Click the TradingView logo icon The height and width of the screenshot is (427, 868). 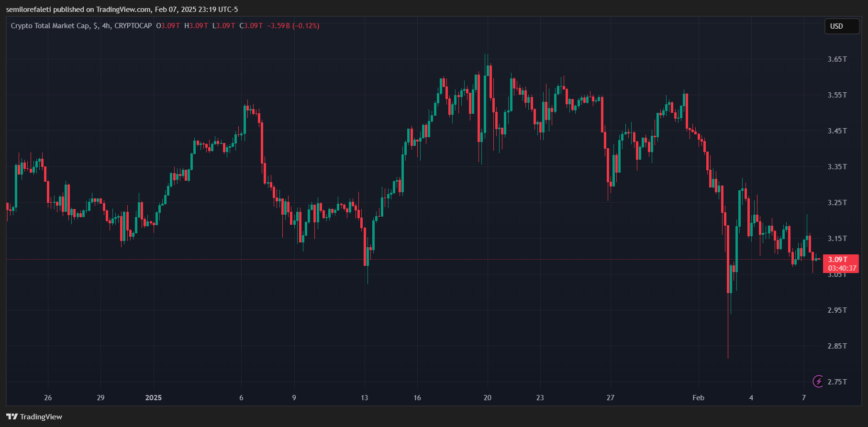tap(12, 417)
